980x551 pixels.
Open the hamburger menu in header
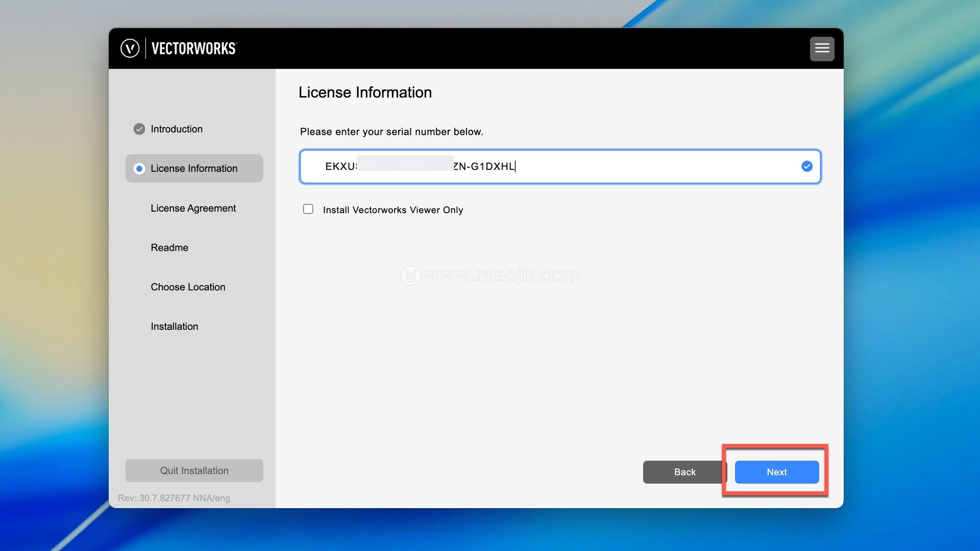click(x=822, y=48)
